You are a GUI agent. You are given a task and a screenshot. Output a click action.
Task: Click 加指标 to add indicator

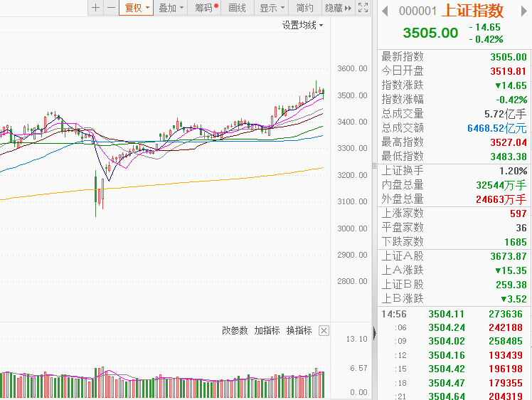[x=267, y=330]
